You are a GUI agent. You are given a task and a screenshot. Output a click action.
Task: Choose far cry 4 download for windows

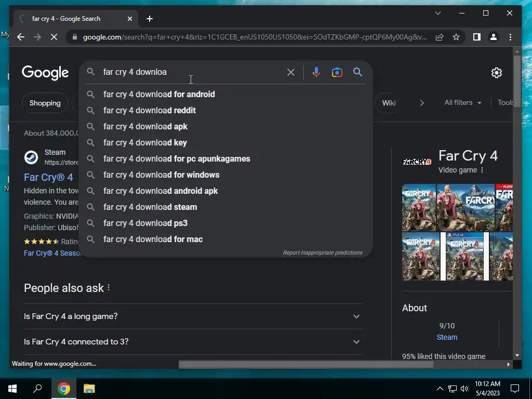(x=225, y=175)
